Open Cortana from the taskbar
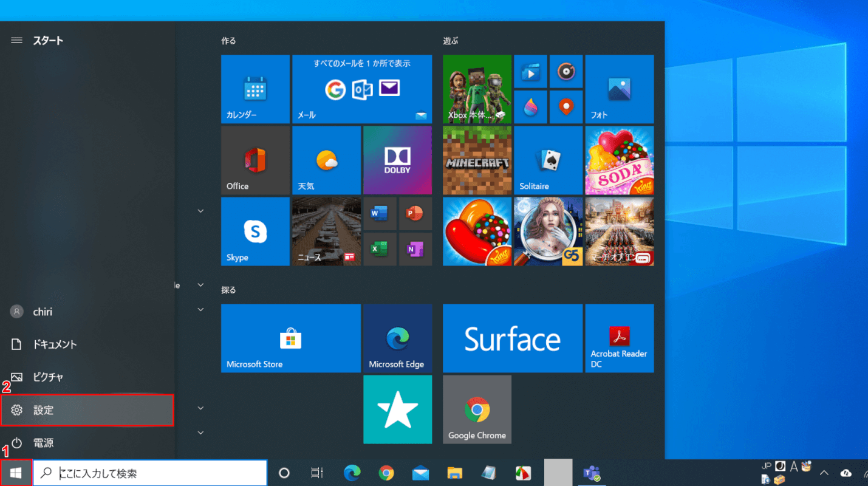 tap(284, 473)
